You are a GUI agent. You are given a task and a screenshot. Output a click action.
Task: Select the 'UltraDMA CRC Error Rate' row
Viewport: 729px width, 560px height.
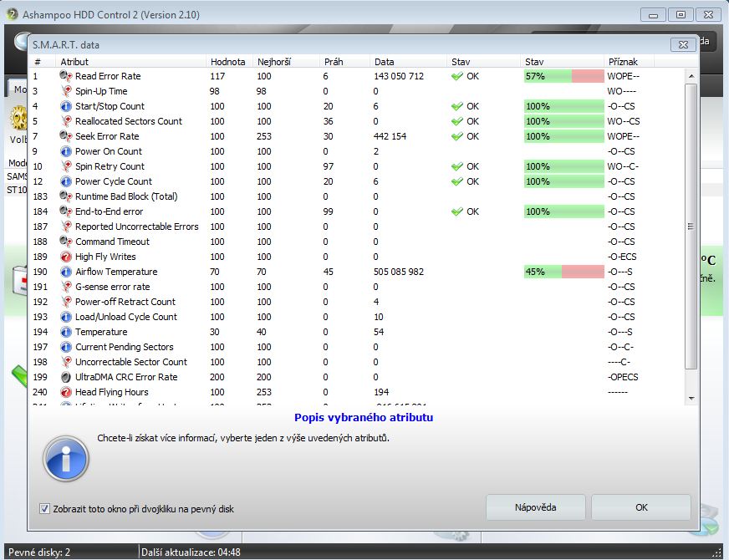pos(357,377)
